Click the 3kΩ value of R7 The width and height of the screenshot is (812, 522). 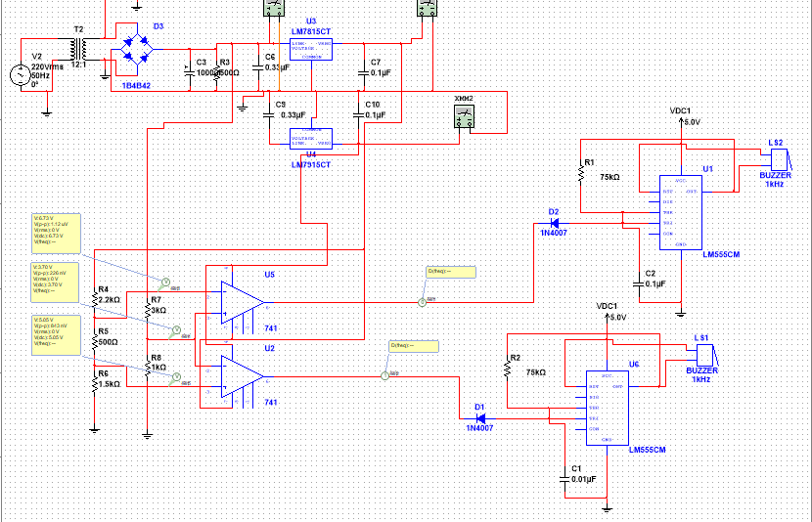coord(158,311)
